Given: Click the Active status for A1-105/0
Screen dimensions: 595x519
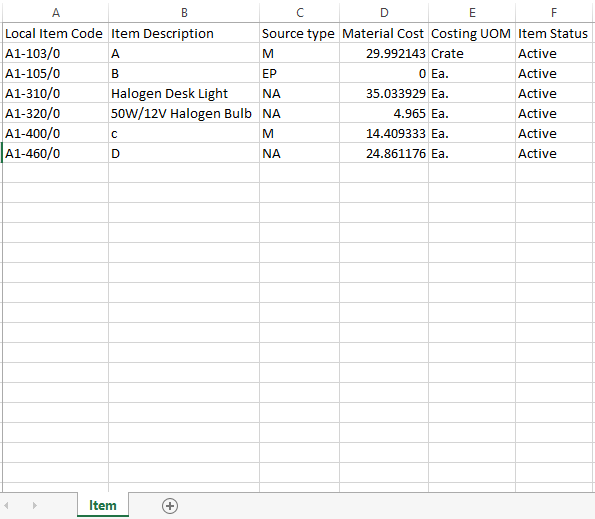Looking at the screenshot, I should (x=555, y=73).
